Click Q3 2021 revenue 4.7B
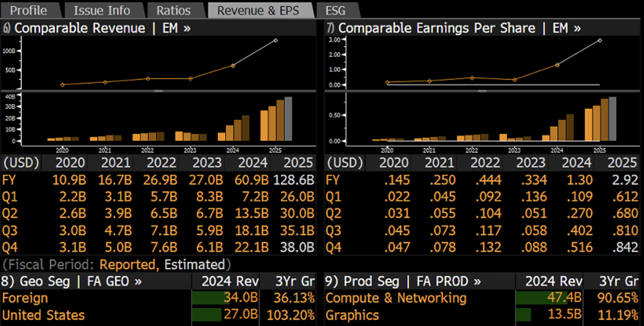The image size is (644, 326). (118, 231)
